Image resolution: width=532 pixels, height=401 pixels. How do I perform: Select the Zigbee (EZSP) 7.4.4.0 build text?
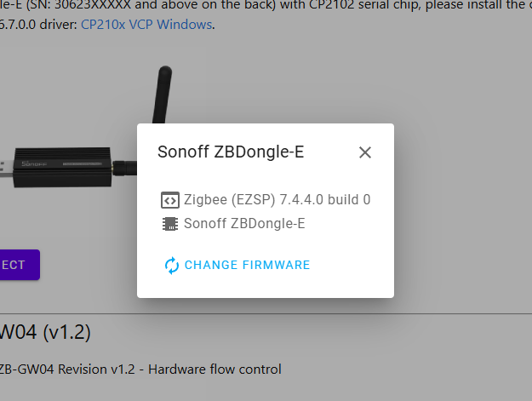pos(277,200)
